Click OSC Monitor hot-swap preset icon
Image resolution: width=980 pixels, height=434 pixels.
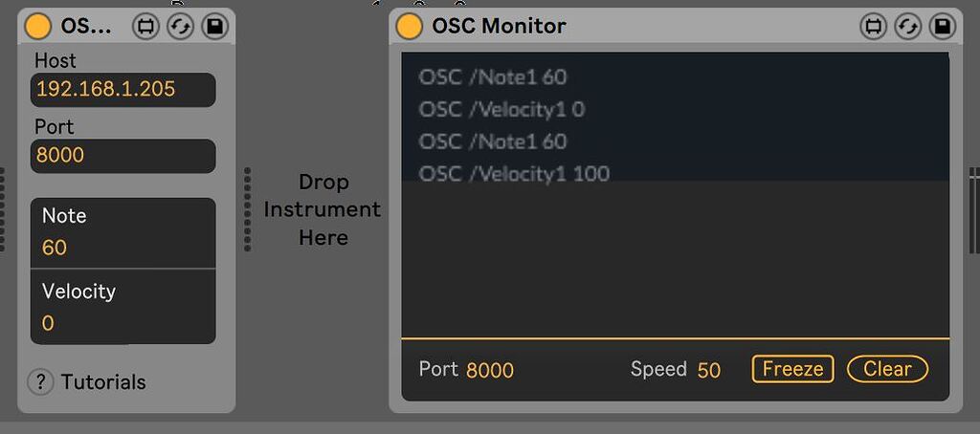(907, 26)
